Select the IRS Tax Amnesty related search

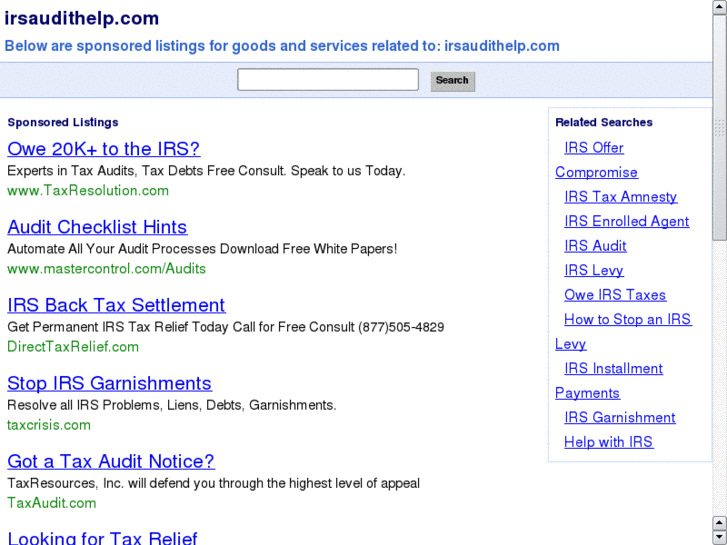[620, 197]
